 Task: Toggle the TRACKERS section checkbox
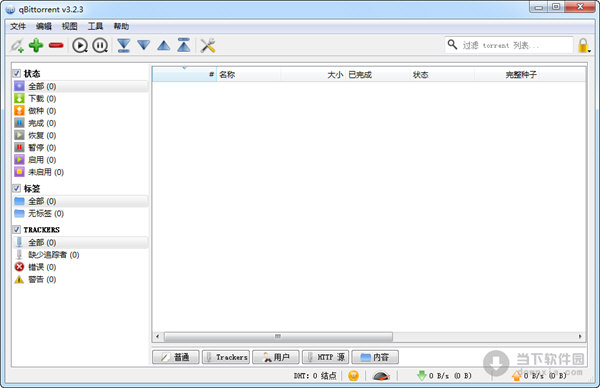pos(17,230)
